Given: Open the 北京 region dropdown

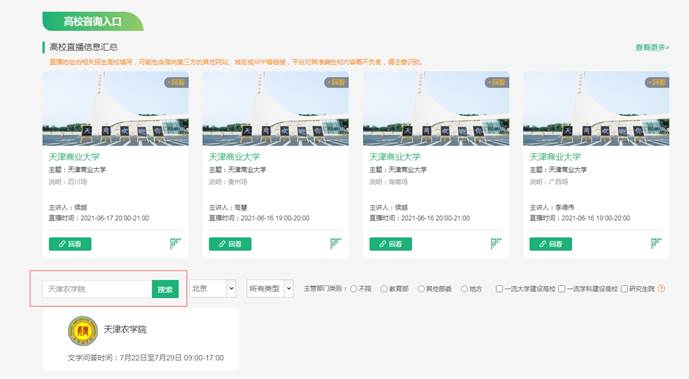Looking at the screenshot, I should (x=213, y=289).
